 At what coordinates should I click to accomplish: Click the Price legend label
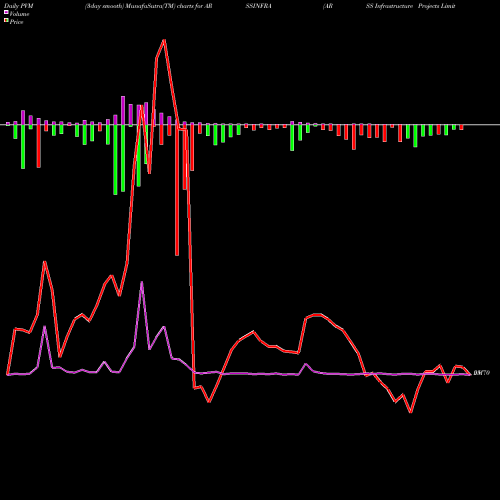point(16,22)
